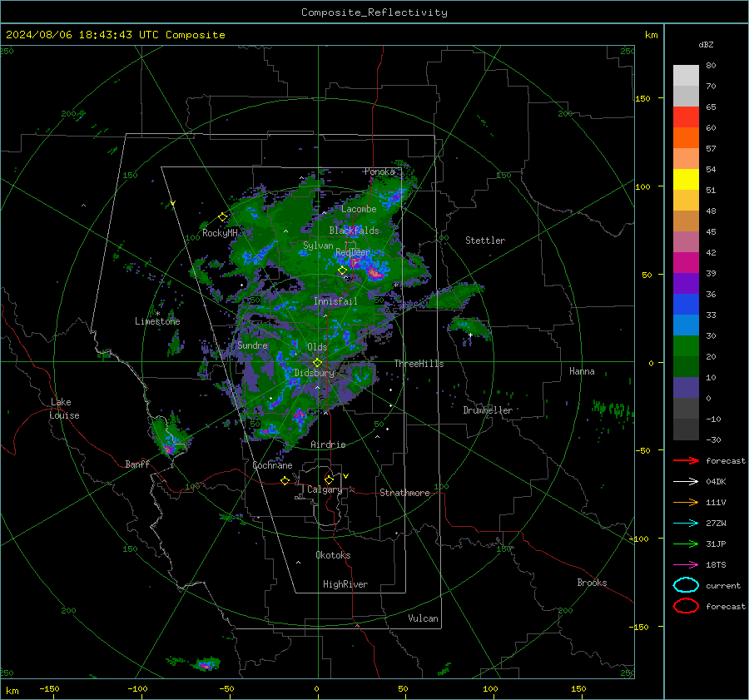
Task: Click the Innisfail city label
Action: [335, 301]
